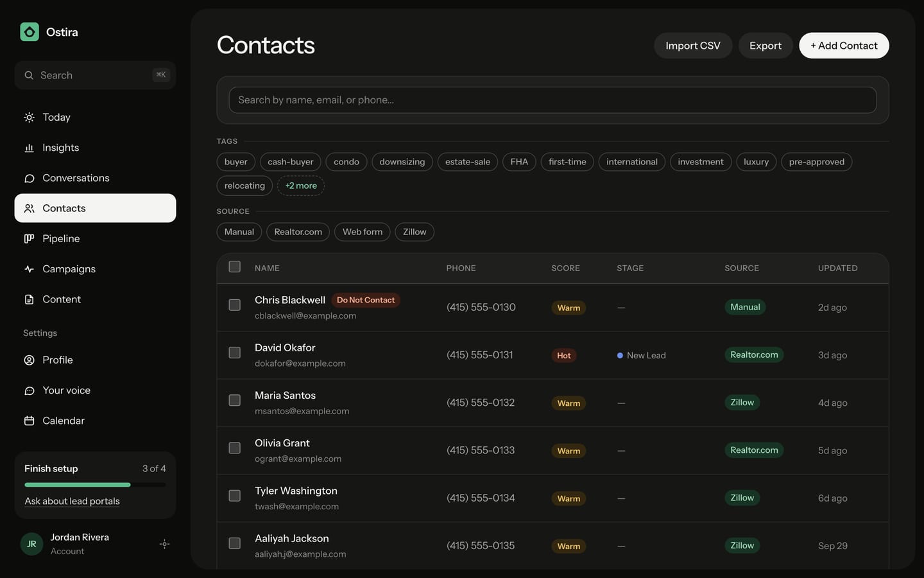
Task: Click the Content document icon
Action: click(x=29, y=299)
